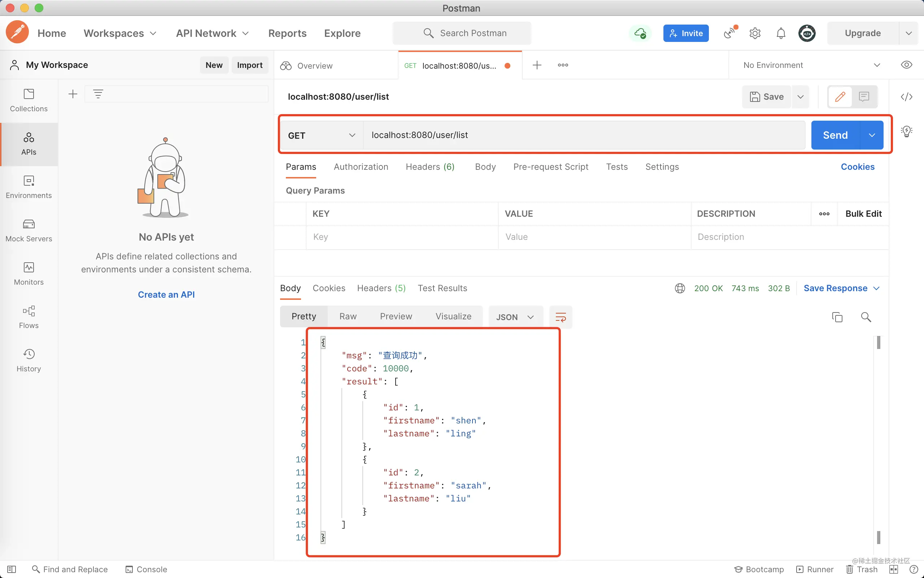Image resolution: width=924 pixels, height=578 pixels.
Task: Switch to the Authorization tab
Action: [361, 167]
